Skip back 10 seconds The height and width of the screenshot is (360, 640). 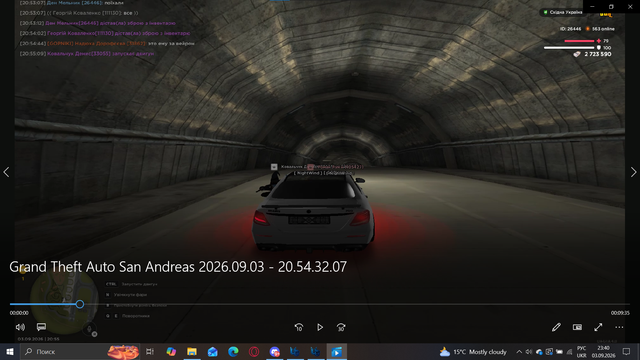pyautogui.click(x=299, y=327)
